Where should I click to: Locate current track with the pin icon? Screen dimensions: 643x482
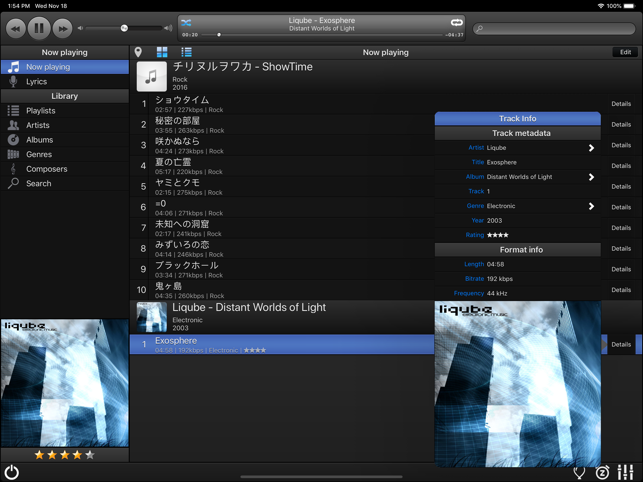coord(138,52)
